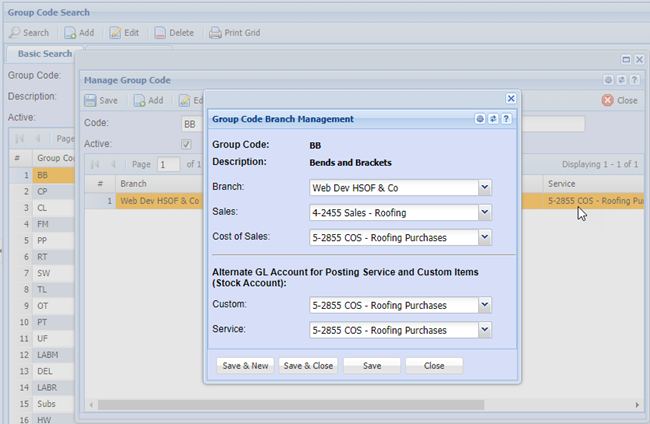Click the Save & New button
Screen dimensions: 650x424
(245, 366)
